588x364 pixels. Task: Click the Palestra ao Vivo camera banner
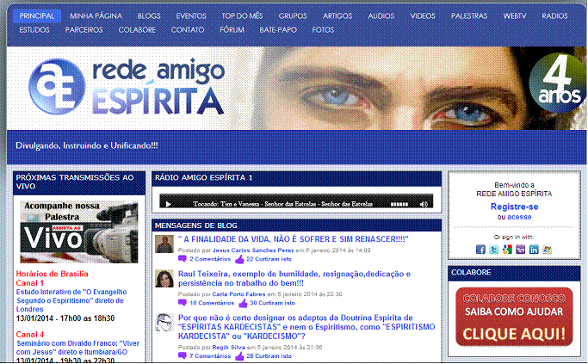[79, 232]
